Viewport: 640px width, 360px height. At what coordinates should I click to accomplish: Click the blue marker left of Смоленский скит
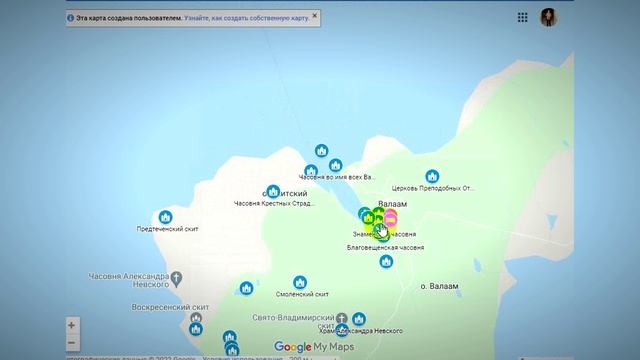246,288
